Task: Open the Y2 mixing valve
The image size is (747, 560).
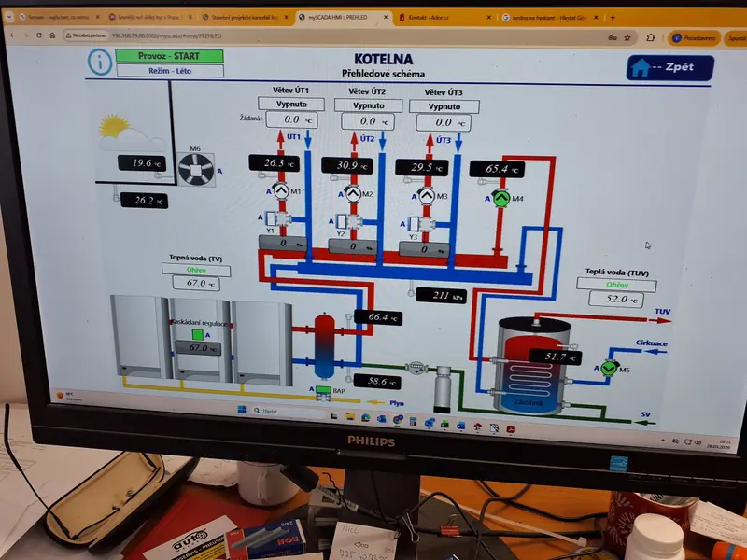Action: [348, 221]
